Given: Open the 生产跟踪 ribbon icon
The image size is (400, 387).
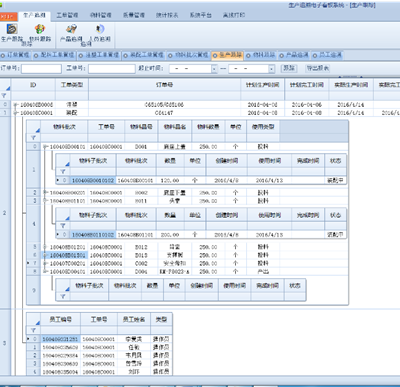Looking at the screenshot, I should point(12,33).
